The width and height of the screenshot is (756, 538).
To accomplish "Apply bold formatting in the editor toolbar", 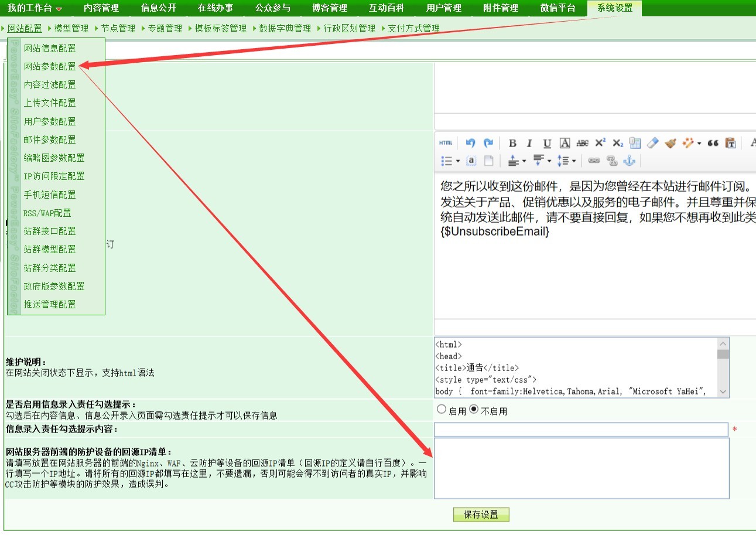I will point(512,143).
